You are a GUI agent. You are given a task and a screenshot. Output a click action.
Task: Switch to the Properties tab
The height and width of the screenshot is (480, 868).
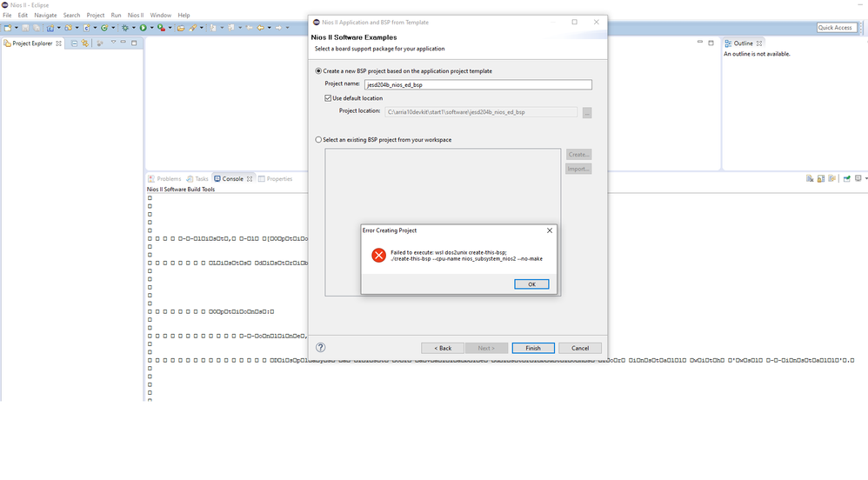coord(275,179)
